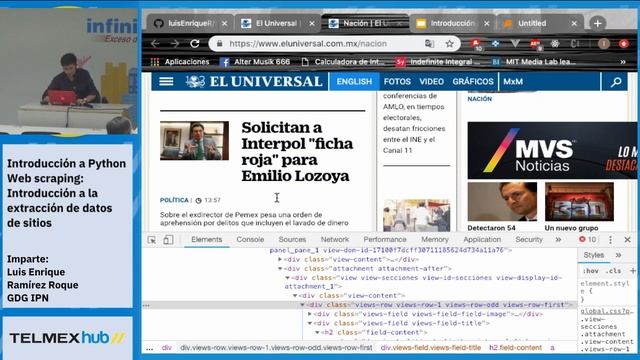Click the EL UNIVERSAL site logo
The width and height of the screenshot is (640, 360).
[x=254, y=82]
